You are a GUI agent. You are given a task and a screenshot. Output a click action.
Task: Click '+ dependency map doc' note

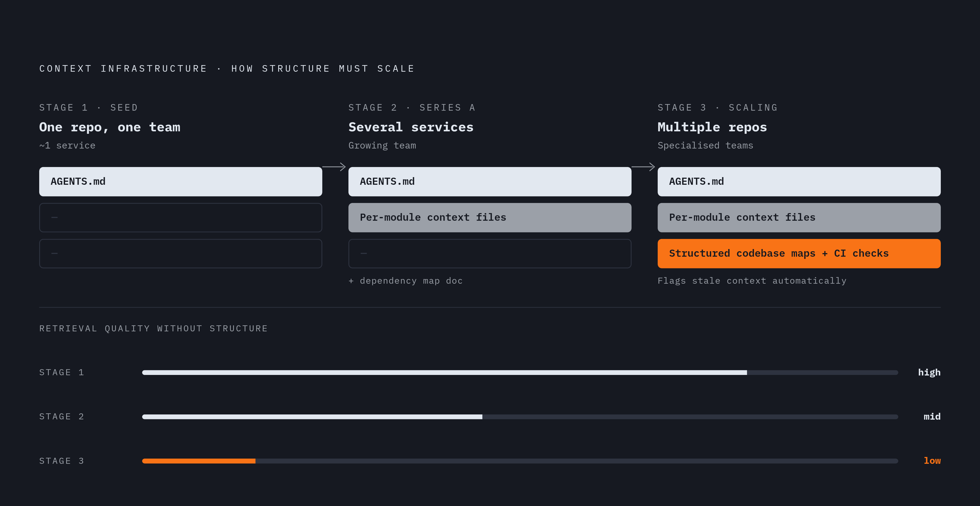[x=406, y=281]
